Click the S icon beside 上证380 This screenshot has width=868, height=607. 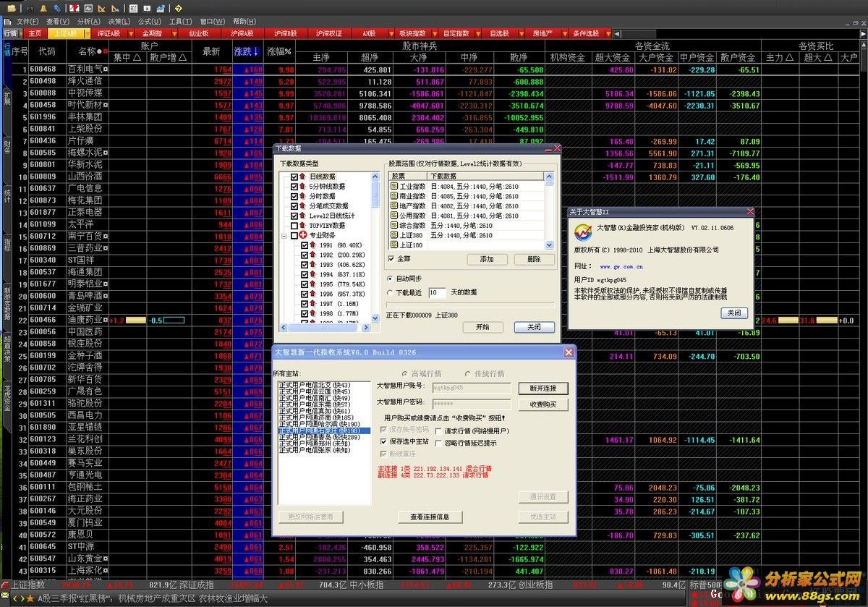394,235
